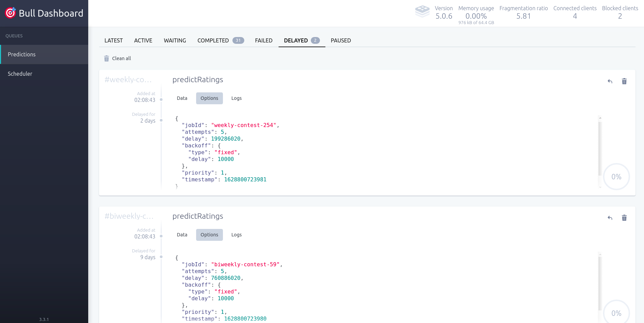Click the "Delayed for 9 days" label
Screen dimensions: 644x323
point(144,254)
